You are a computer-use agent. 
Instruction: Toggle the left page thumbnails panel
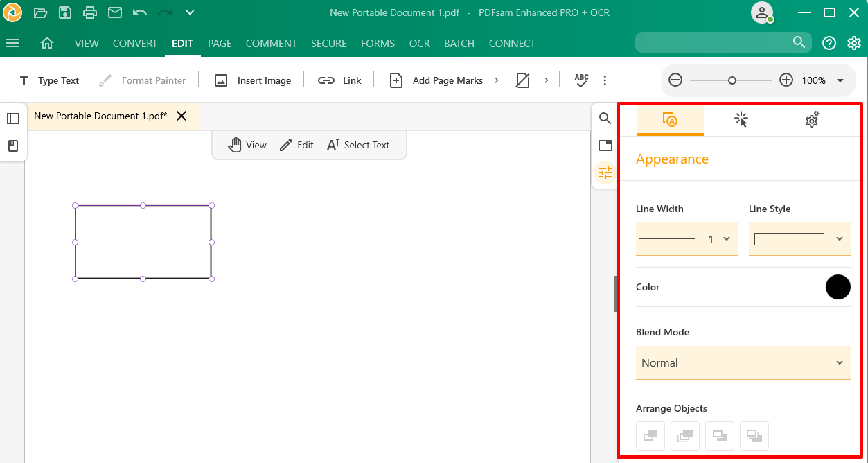(13, 119)
